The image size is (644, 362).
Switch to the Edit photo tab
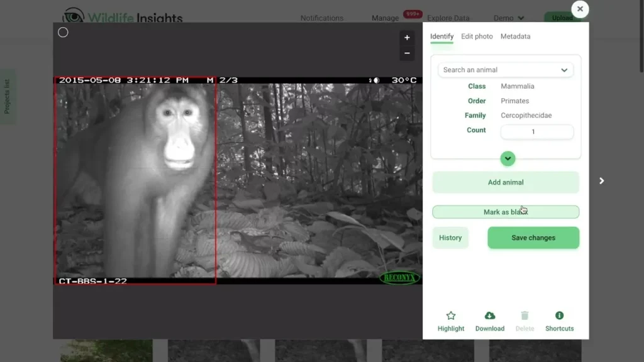tap(477, 36)
